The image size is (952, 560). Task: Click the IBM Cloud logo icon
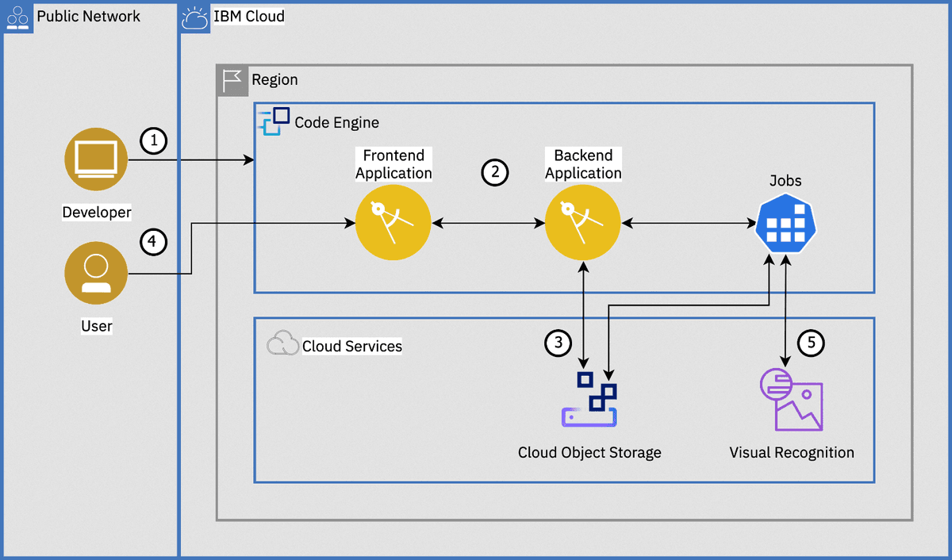pyautogui.click(x=195, y=17)
